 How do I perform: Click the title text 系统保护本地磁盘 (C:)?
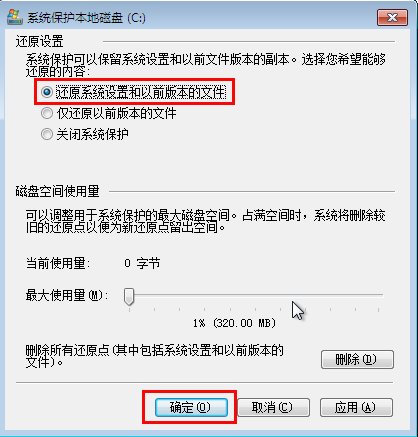pyautogui.click(x=86, y=18)
